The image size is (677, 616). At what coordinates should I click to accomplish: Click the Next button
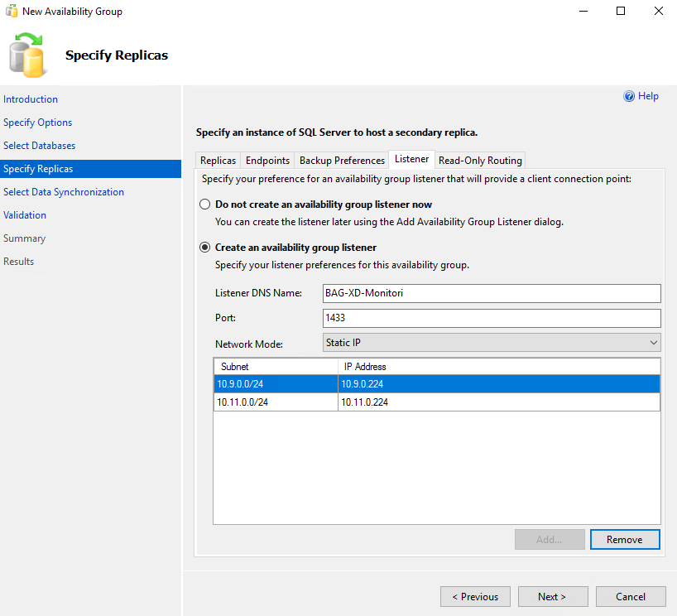coord(553,597)
